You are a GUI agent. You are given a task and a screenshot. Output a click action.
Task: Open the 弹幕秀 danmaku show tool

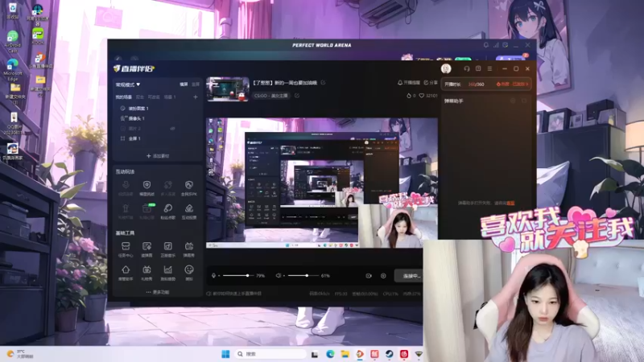[x=189, y=249]
